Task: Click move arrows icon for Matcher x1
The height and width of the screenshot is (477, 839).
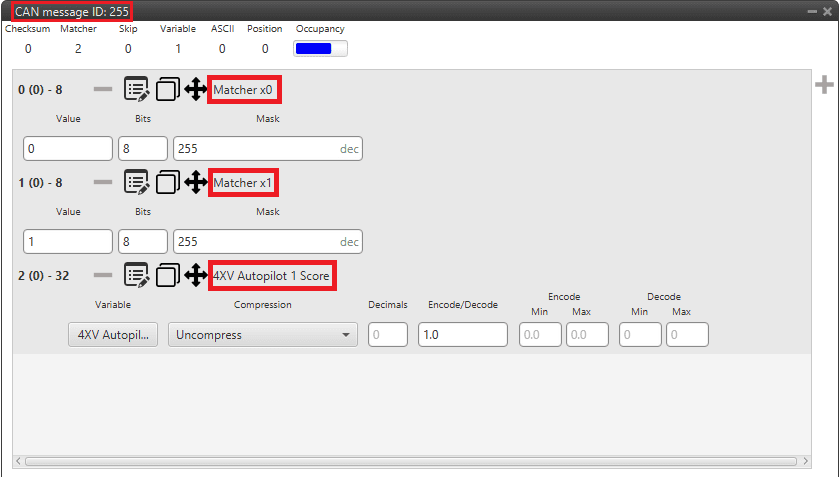Action: tap(196, 183)
